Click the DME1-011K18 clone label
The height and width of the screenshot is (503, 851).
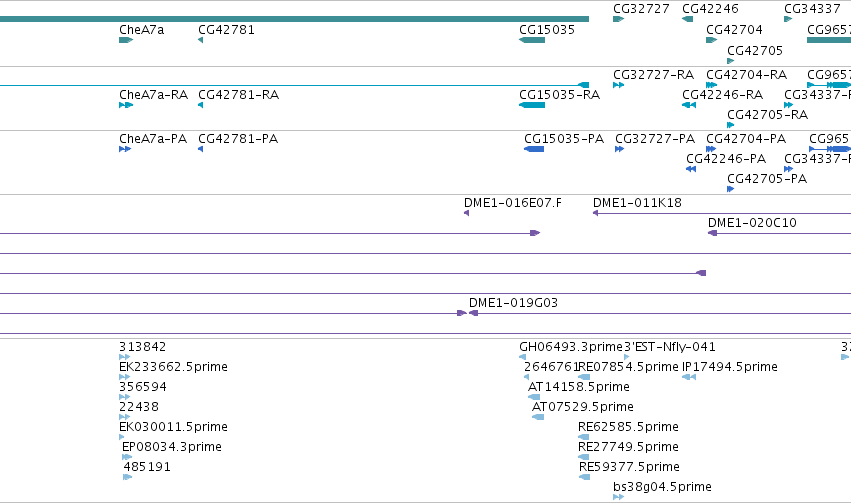tap(637, 203)
